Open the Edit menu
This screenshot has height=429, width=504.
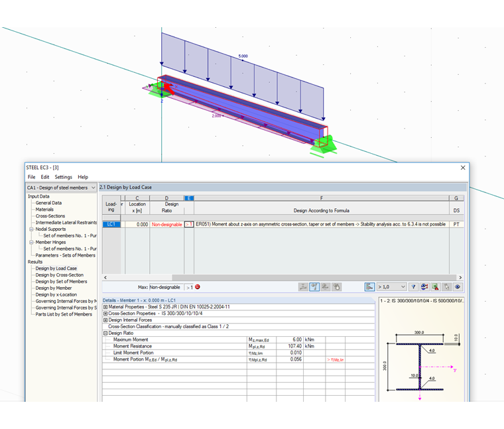coord(44,177)
